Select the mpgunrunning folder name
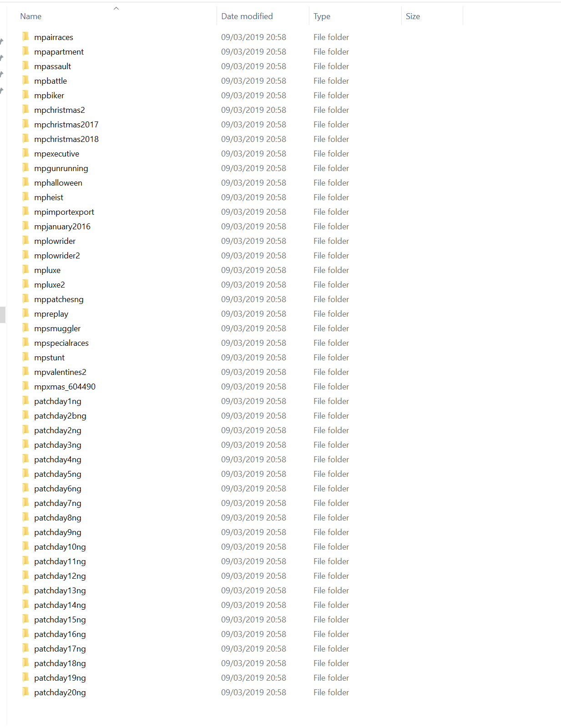The width and height of the screenshot is (561, 728). point(61,168)
